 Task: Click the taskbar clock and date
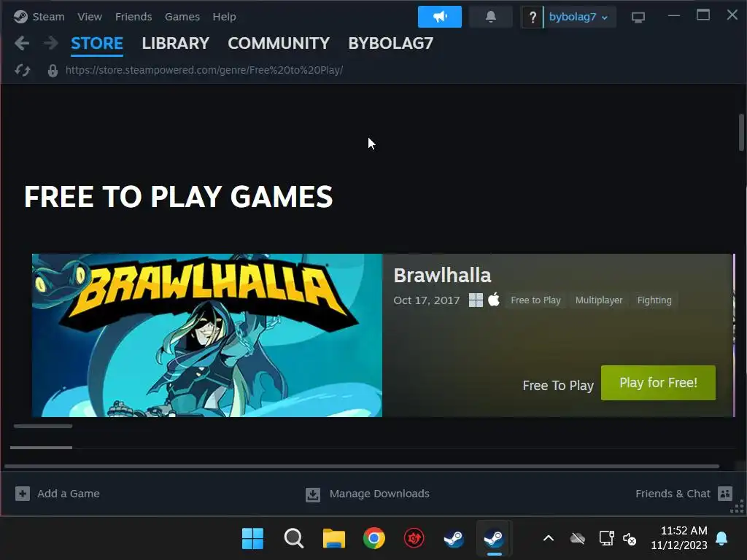679,537
